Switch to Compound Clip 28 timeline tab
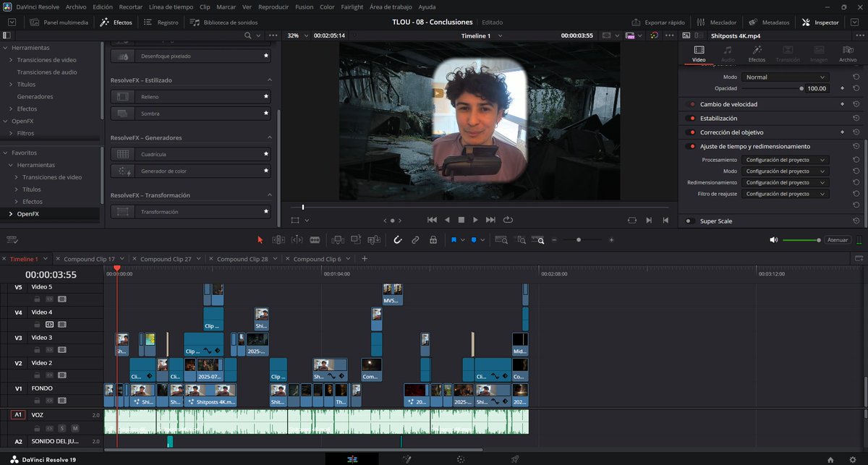The width and height of the screenshot is (868, 465). coord(242,259)
